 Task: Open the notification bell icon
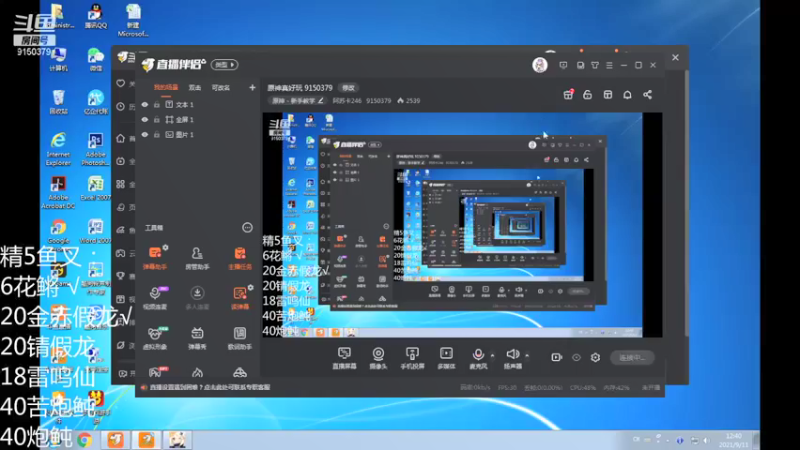coord(628,95)
